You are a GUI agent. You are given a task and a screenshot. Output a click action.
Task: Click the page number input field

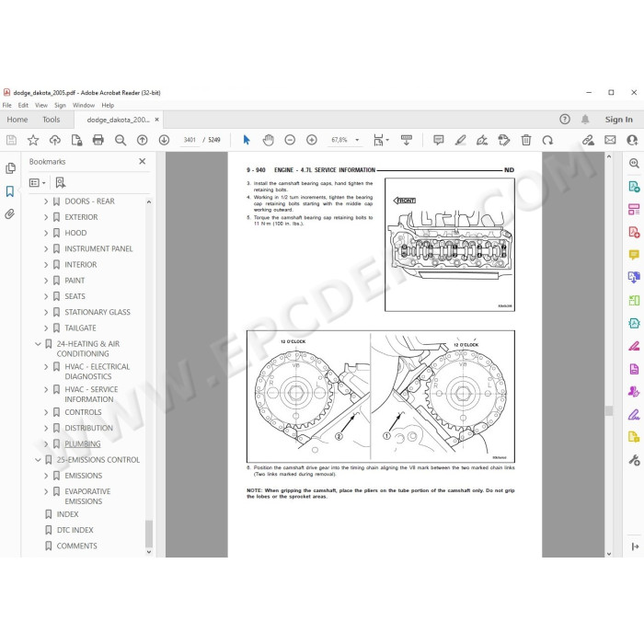tap(190, 140)
